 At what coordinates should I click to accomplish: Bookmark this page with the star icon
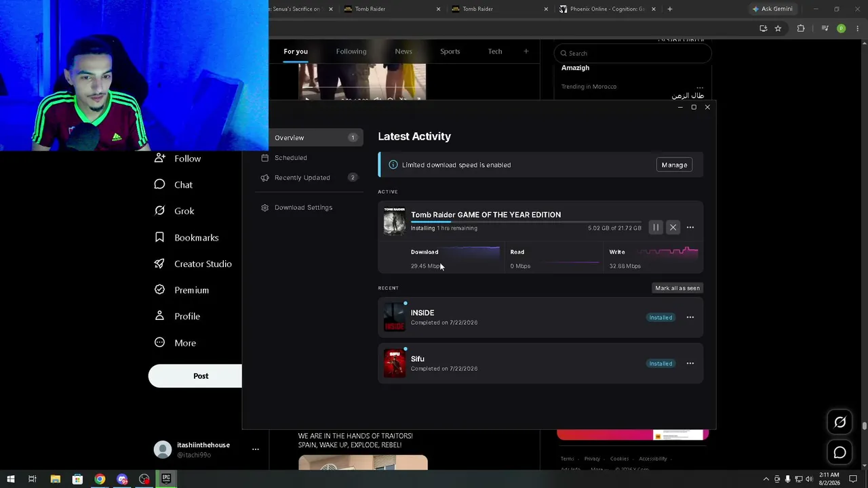[x=778, y=28]
